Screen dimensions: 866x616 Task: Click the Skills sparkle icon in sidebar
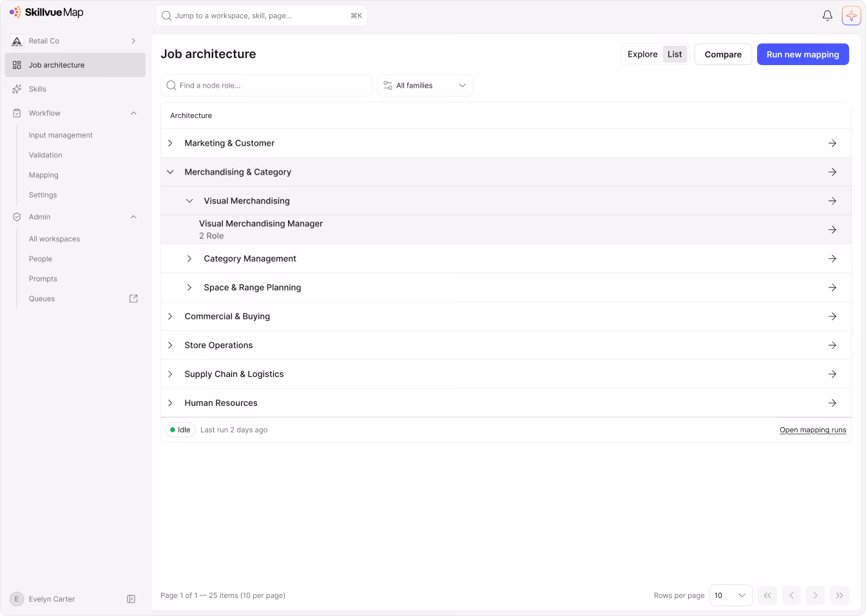pos(17,89)
